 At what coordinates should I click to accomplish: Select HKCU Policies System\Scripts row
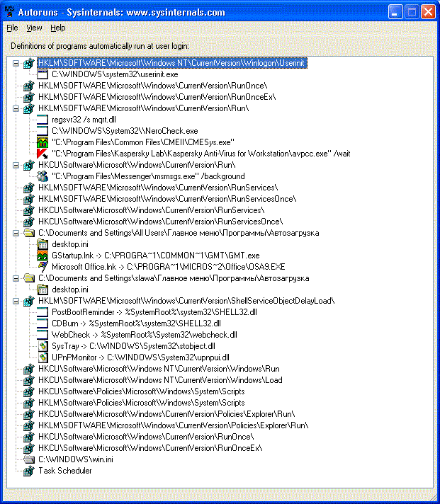click(x=142, y=391)
